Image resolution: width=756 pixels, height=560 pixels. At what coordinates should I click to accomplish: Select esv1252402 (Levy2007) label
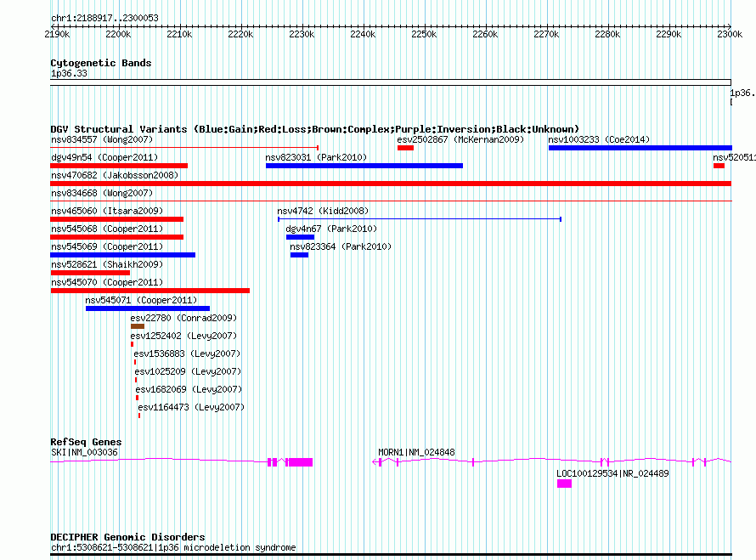(183, 336)
